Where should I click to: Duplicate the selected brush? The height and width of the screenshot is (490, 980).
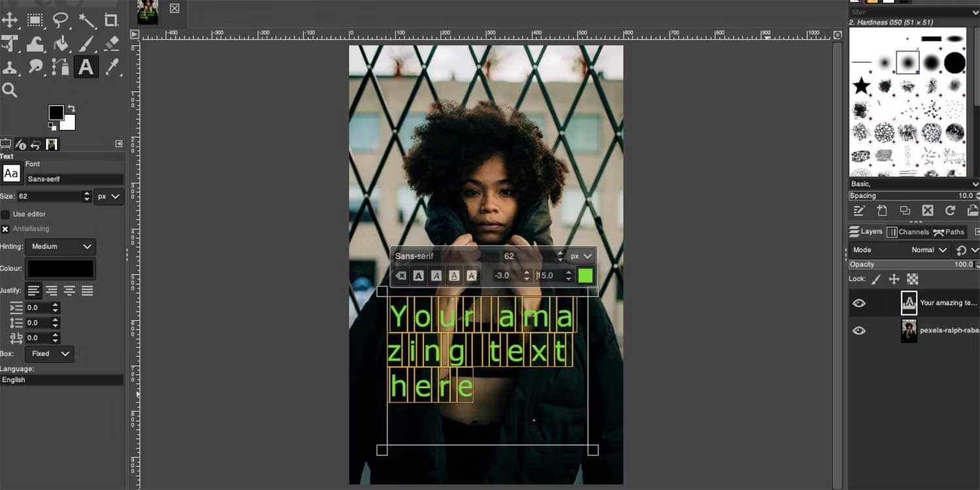pos(905,210)
